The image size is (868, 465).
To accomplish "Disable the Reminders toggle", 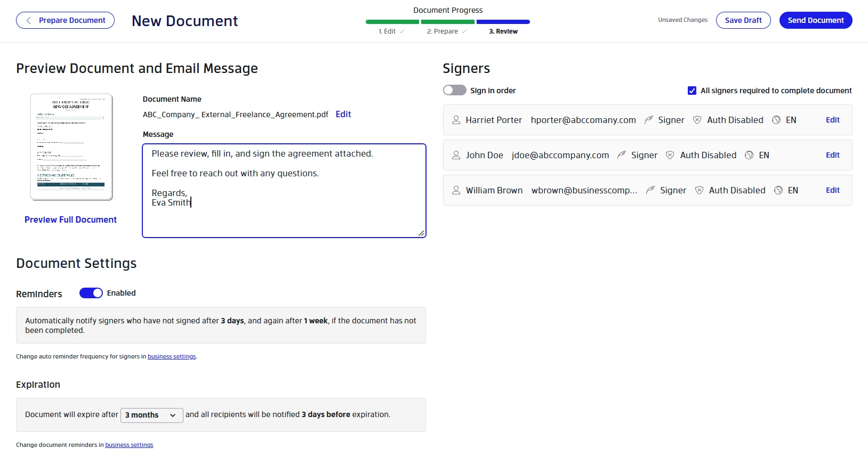I will click(91, 293).
